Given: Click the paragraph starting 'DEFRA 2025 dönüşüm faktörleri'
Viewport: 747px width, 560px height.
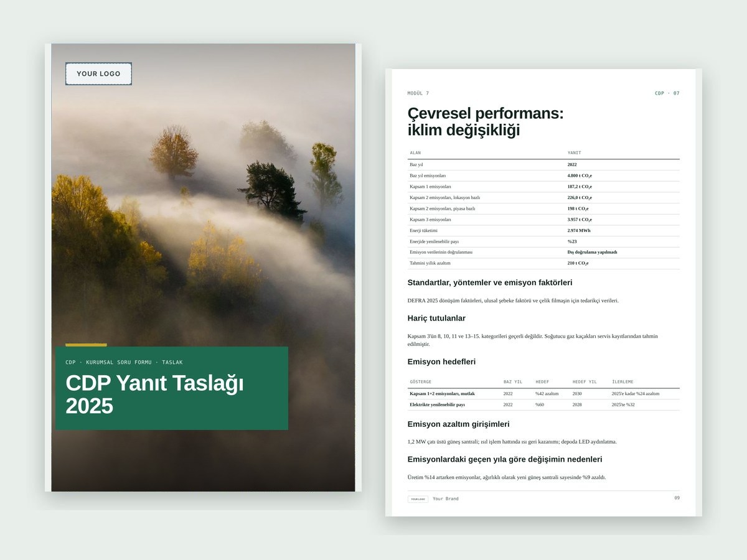Looking at the screenshot, I should (513, 301).
